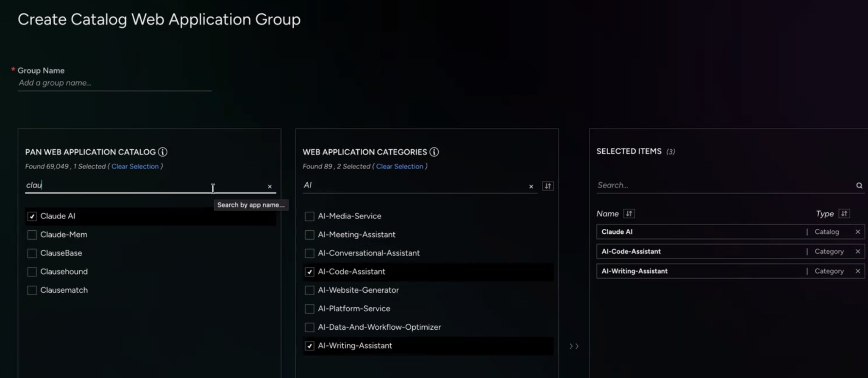Uncheck the AI-Writing-Assistant checkbox
The height and width of the screenshot is (378, 868).
click(x=309, y=346)
